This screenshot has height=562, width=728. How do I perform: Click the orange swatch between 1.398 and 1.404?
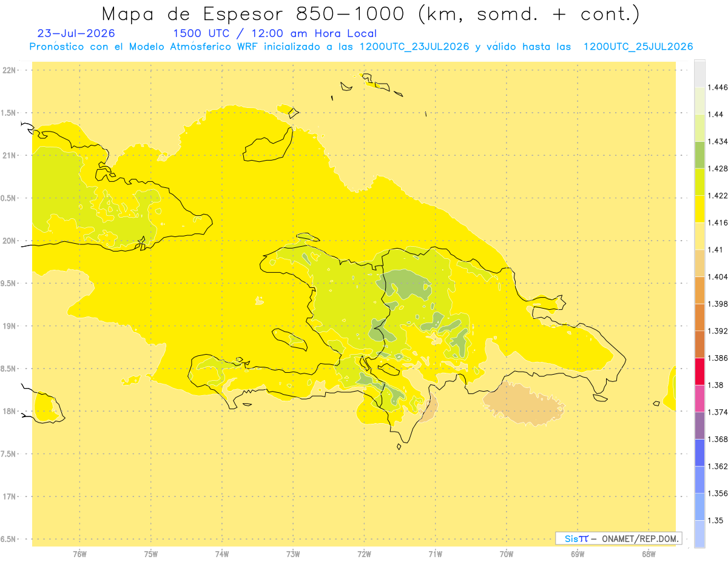pos(699,290)
